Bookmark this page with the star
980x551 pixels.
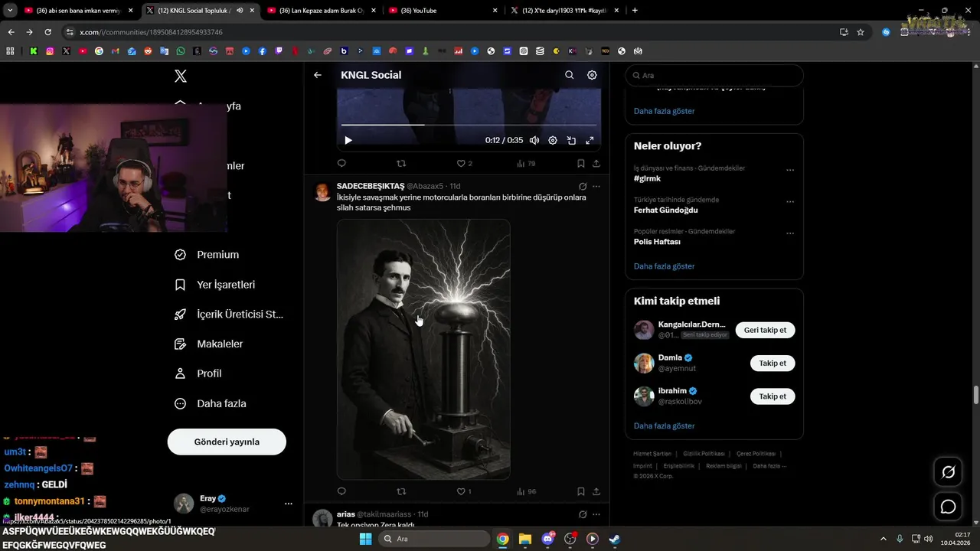[x=861, y=32]
